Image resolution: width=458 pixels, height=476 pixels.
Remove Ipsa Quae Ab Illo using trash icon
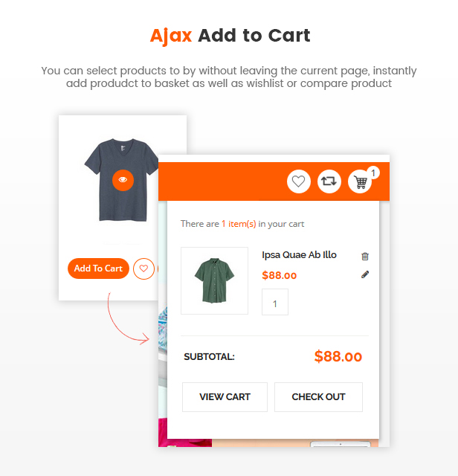pos(365,256)
